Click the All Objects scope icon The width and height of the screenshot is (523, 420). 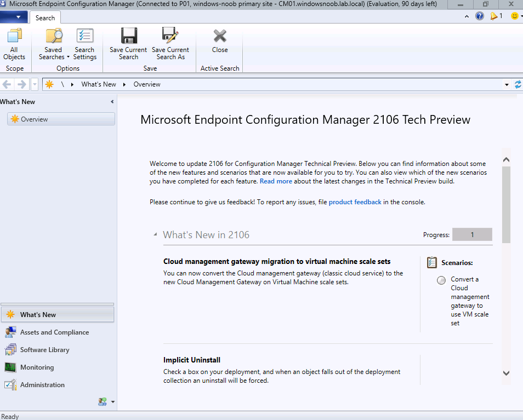(14, 36)
